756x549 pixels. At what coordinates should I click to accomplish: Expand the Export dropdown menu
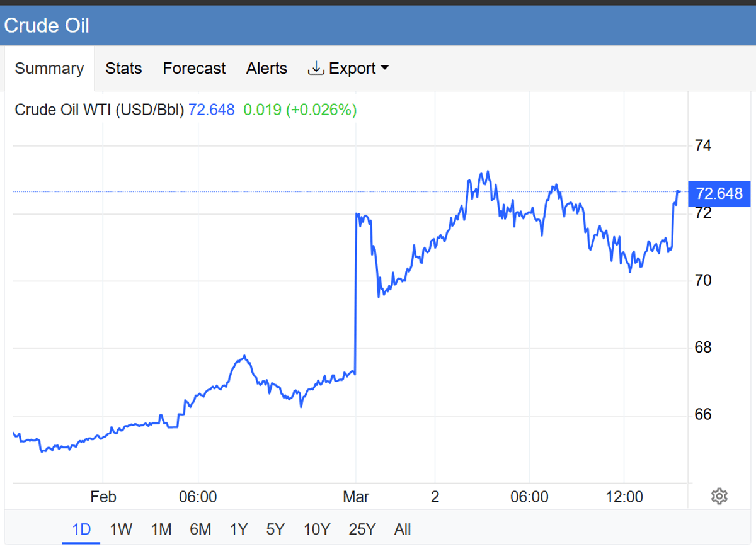(348, 69)
